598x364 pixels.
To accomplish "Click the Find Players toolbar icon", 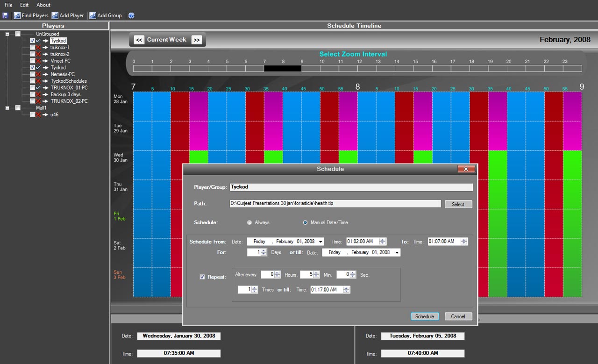I will click(x=17, y=15).
